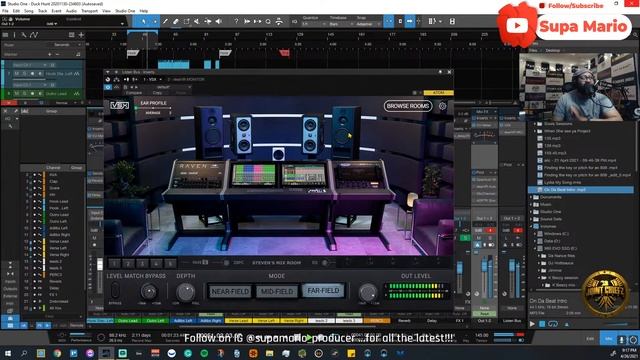Image resolution: width=640 pixels, height=360 pixels.
Task: Toggle loop preview in browser panel
Action: pos(553,324)
